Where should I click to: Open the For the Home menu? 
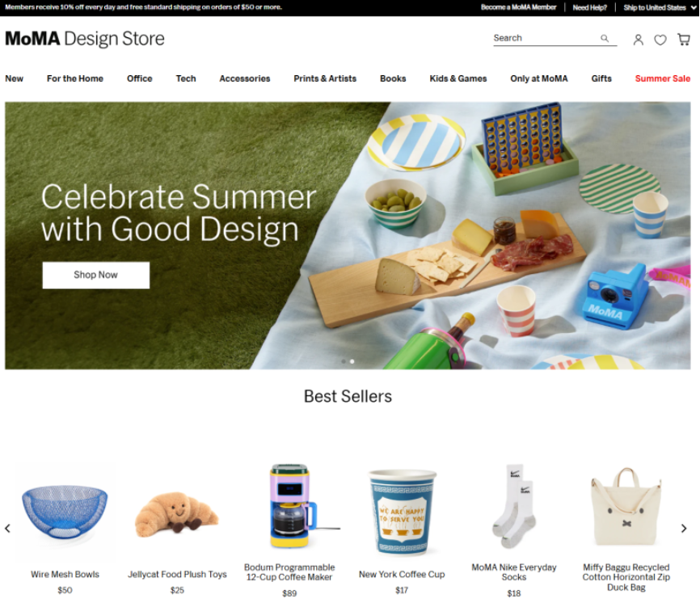(75, 78)
